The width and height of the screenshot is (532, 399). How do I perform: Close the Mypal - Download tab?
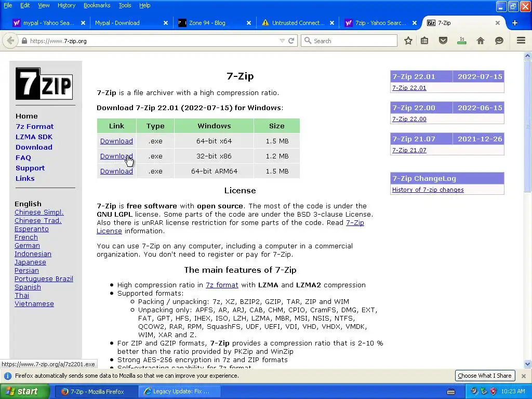(166, 23)
